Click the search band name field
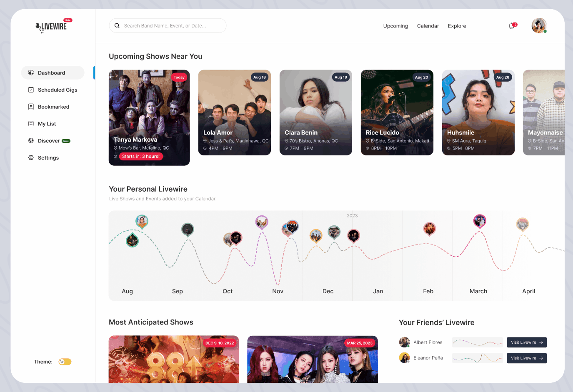Image resolution: width=573 pixels, height=392 pixels. 168,25
